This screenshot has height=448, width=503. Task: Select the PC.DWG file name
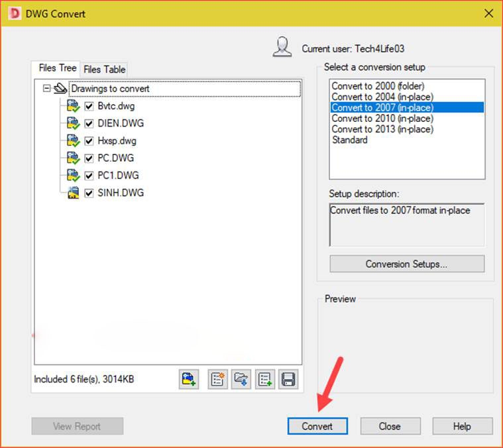coord(115,158)
